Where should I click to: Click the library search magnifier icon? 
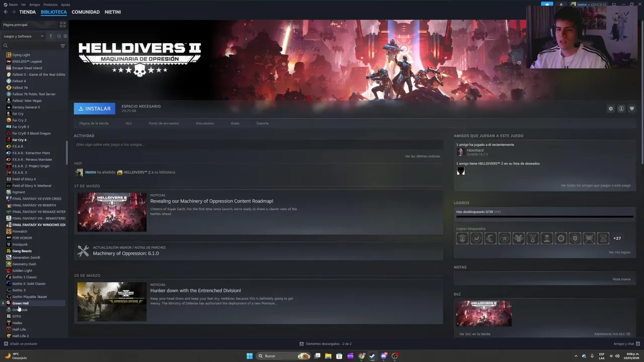[x=6, y=46]
